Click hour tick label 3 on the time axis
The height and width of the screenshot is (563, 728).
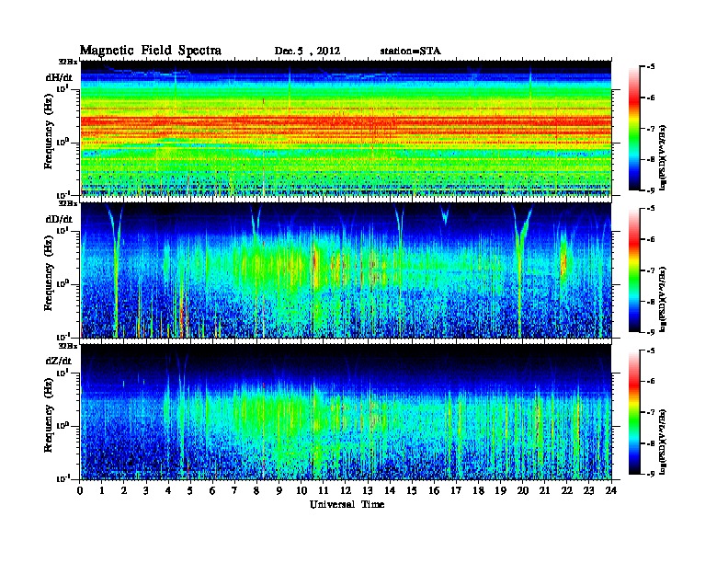point(146,490)
